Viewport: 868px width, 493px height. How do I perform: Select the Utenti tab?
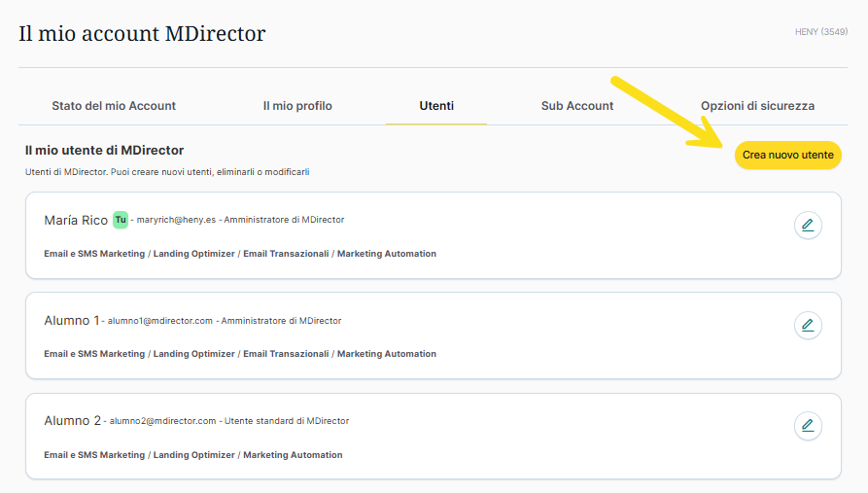[x=436, y=106]
